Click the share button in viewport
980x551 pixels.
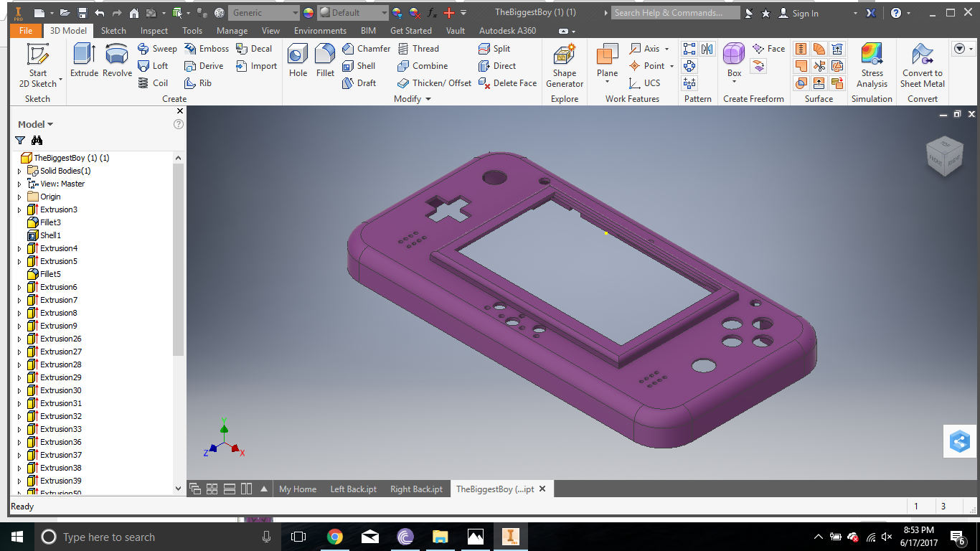[960, 441]
